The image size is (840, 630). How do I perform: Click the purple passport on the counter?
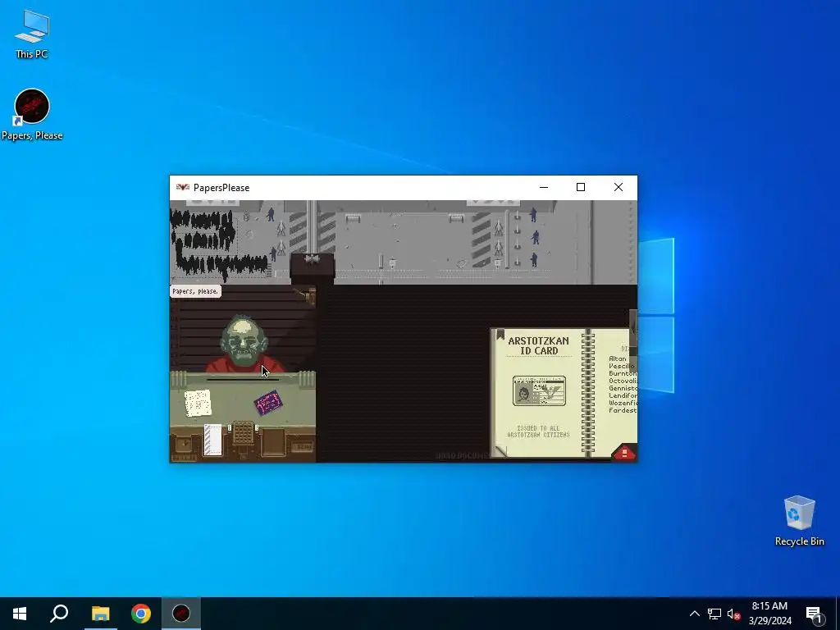268,403
